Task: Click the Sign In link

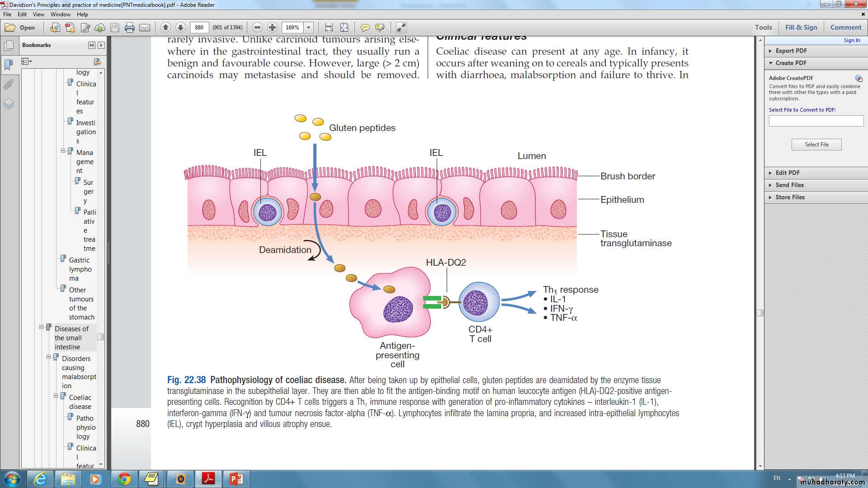Action: pos(852,40)
